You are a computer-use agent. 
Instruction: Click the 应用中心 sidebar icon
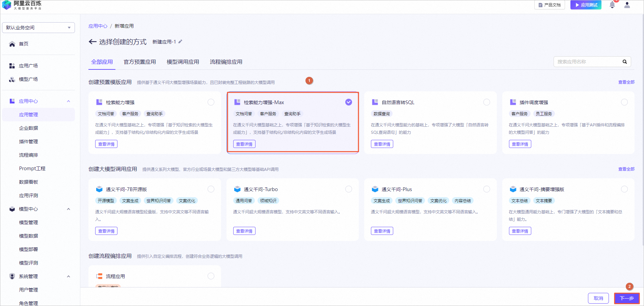[x=12, y=101]
